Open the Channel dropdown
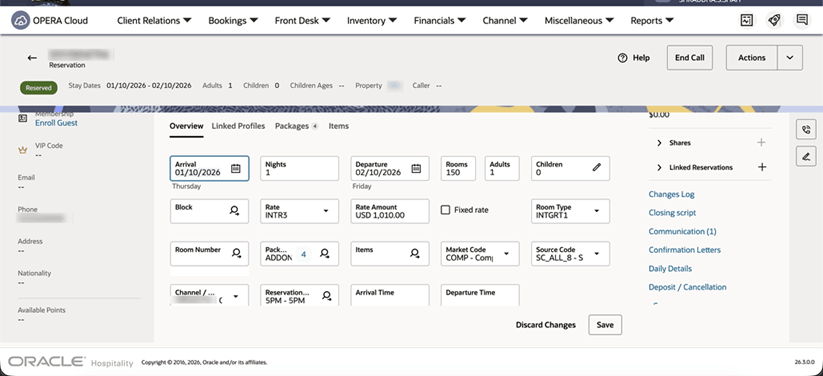 pyautogui.click(x=235, y=297)
